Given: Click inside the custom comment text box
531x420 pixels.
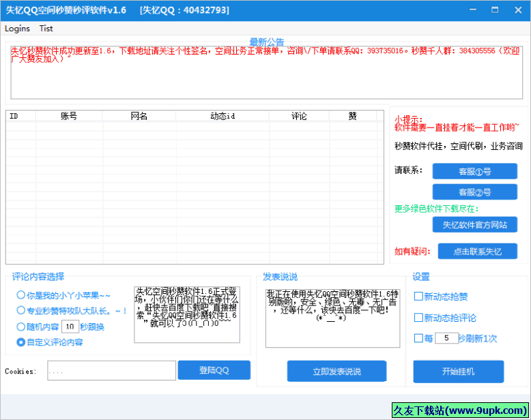Looking at the screenshot, I should tap(187, 314).
